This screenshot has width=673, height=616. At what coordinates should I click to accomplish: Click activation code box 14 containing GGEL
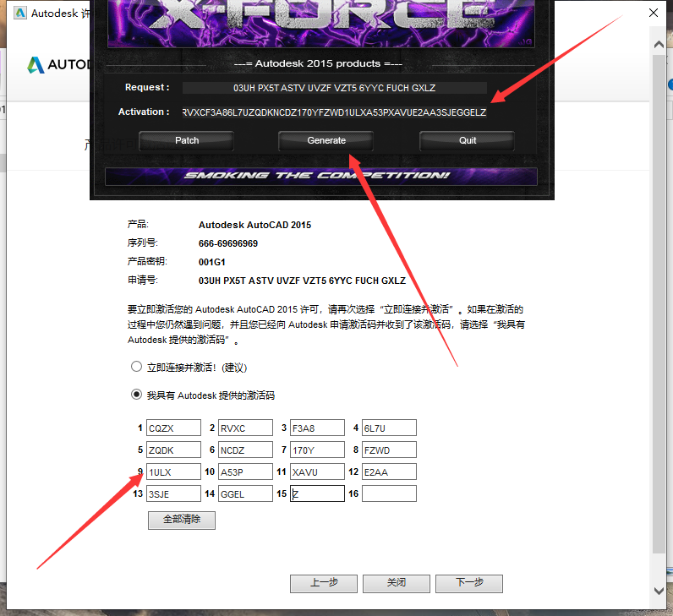click(x=245, y=493)
